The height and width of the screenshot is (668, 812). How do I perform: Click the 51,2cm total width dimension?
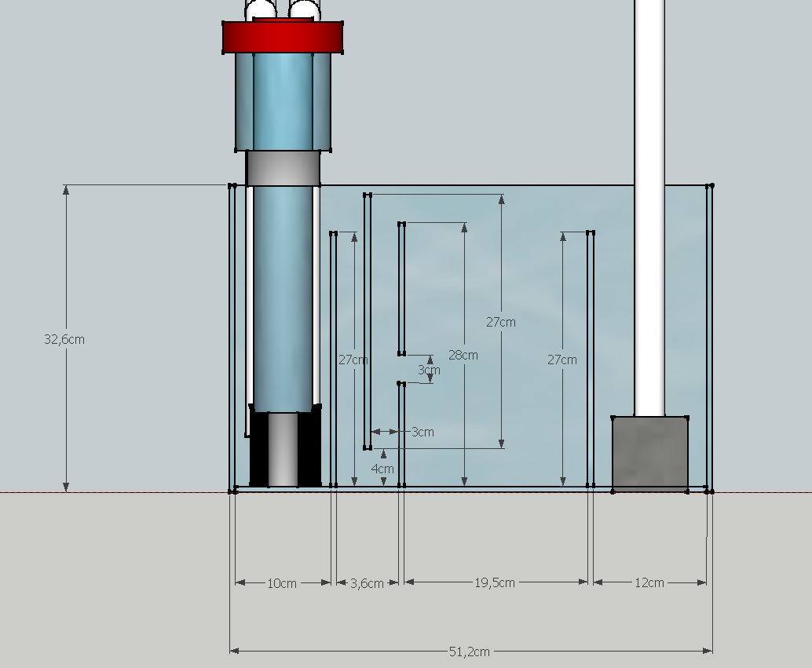tap(470, 652)
